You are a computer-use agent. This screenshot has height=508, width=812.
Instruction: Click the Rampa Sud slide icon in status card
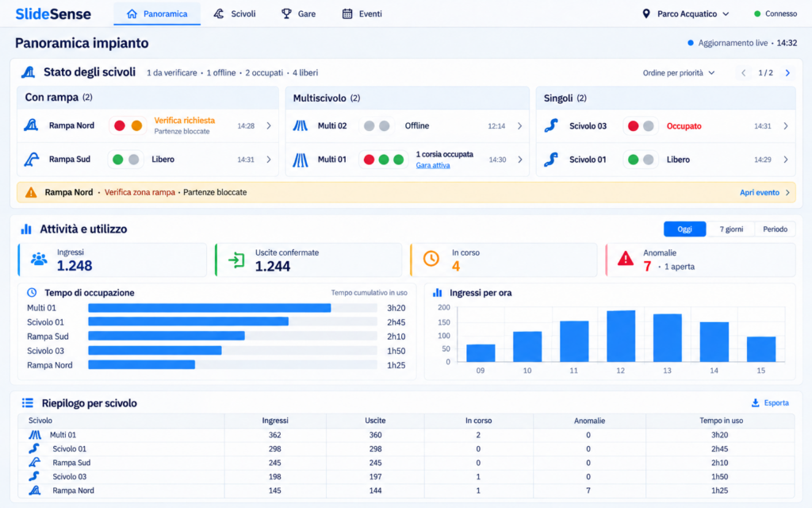(31, 159)
